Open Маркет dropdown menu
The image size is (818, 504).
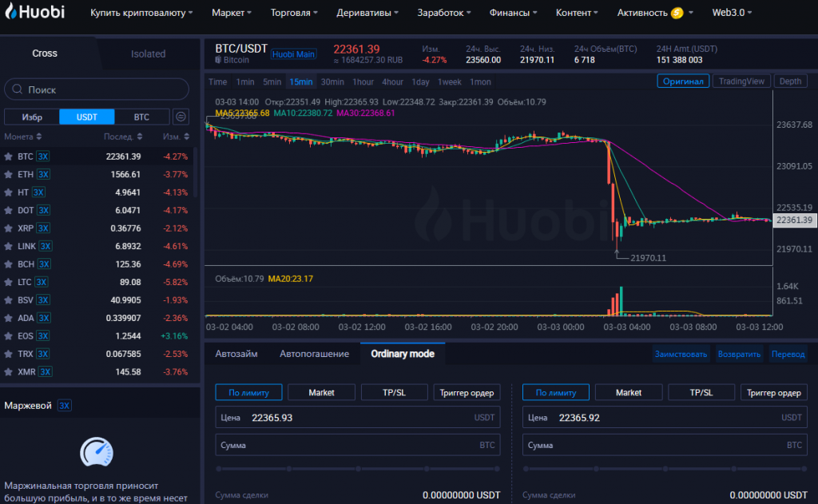pos(232,13)
